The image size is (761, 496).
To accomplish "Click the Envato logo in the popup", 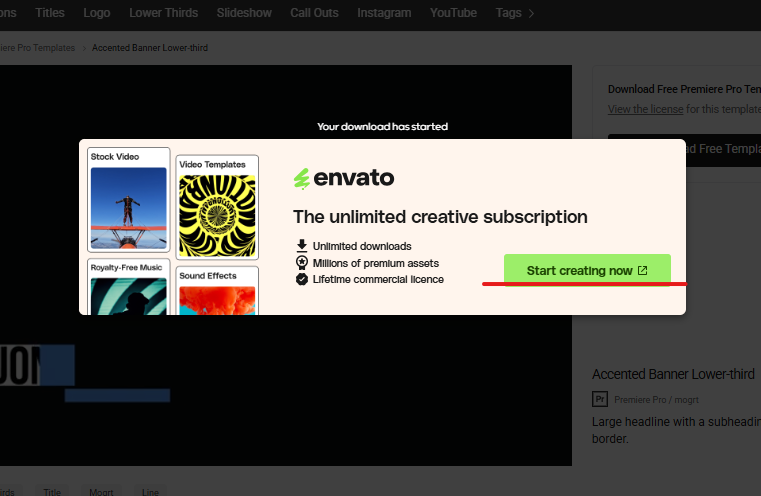I will tap(344, 179).
